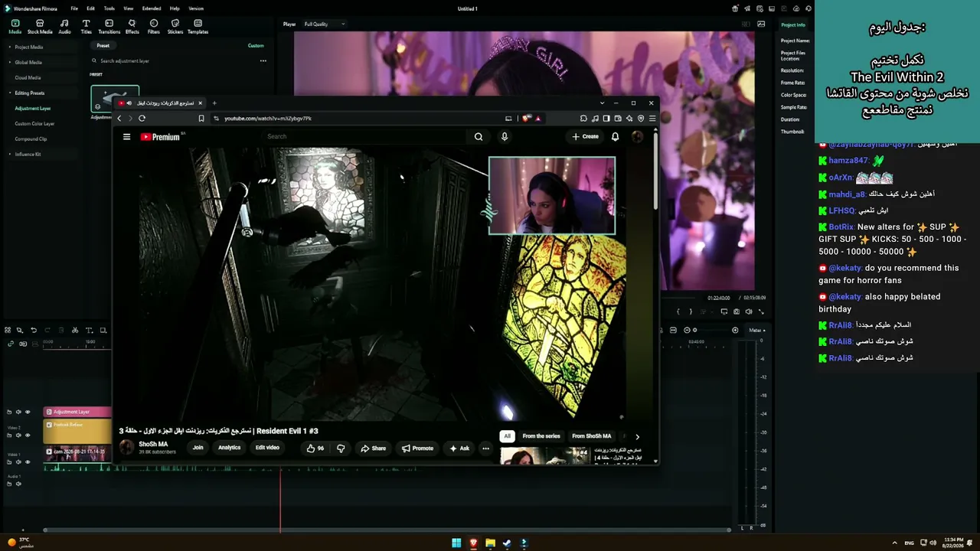Click the Mark Out bracket in the player

tap(691, 311)
